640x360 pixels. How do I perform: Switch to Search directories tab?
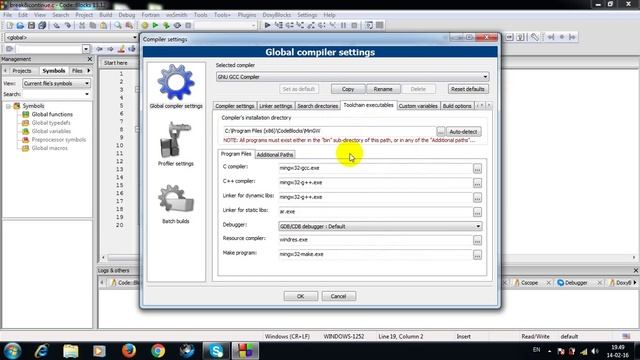pos(318,106)
